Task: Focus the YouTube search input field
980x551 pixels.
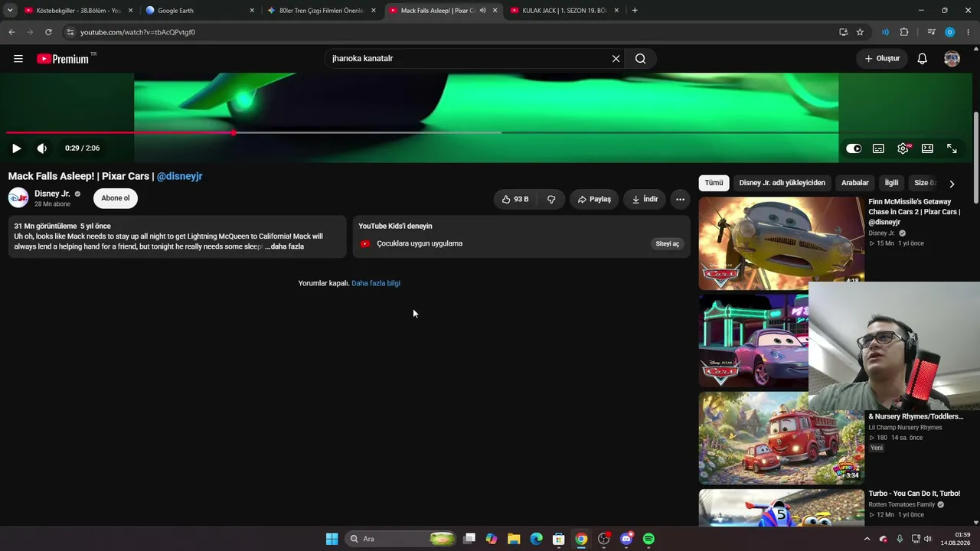Action: click(x=469, y=59)
